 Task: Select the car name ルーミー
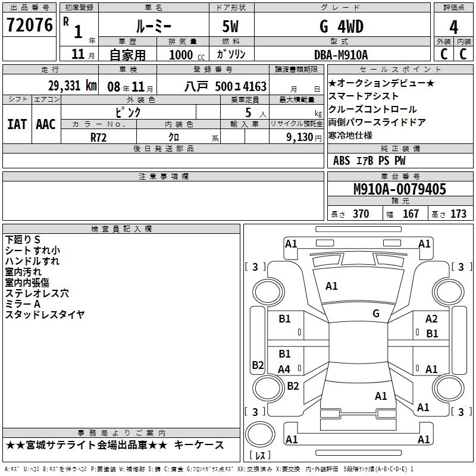coord(153,26)
